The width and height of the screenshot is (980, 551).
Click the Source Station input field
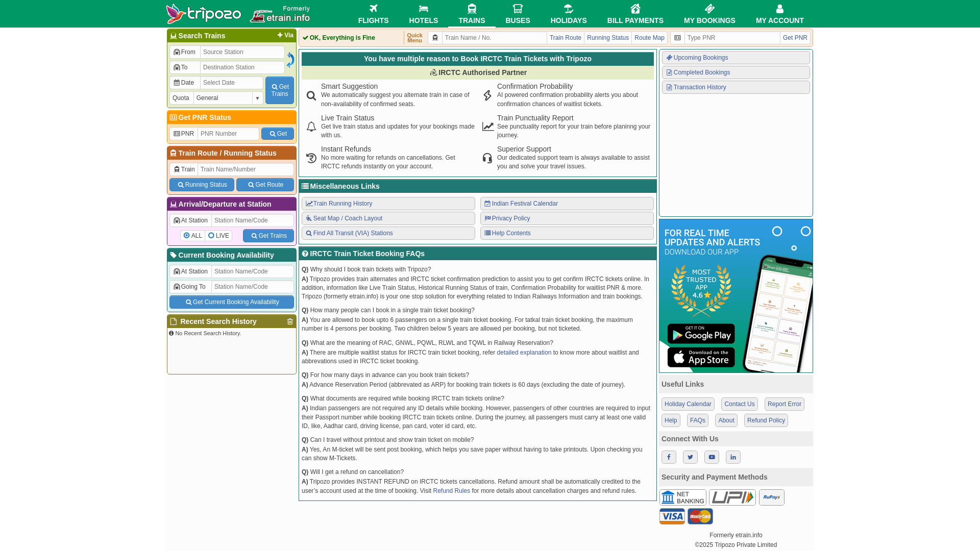click(x=242, y=52)
